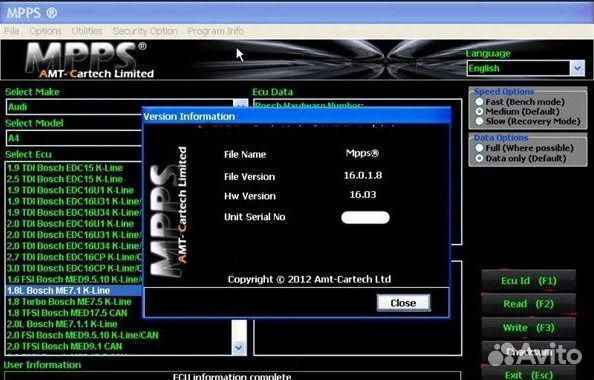Select Fast (Bench mode) speed option
594x380 pixels.
click(479, 102)
